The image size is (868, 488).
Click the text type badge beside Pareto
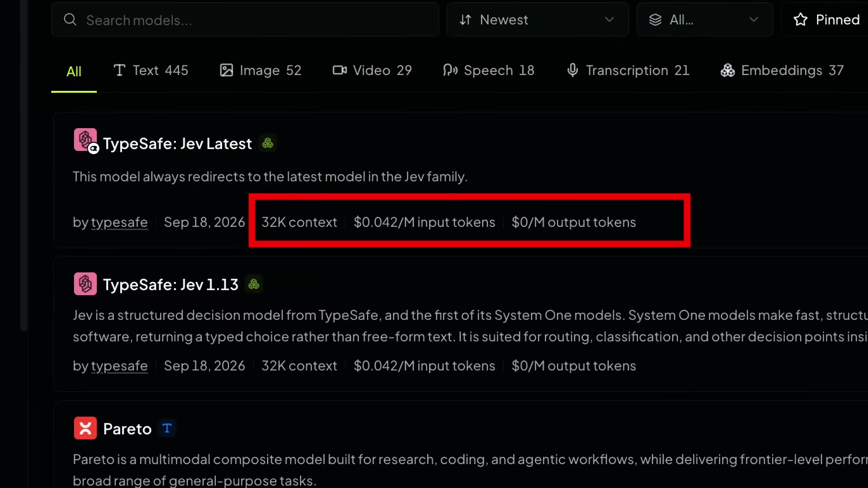[167, 428]
